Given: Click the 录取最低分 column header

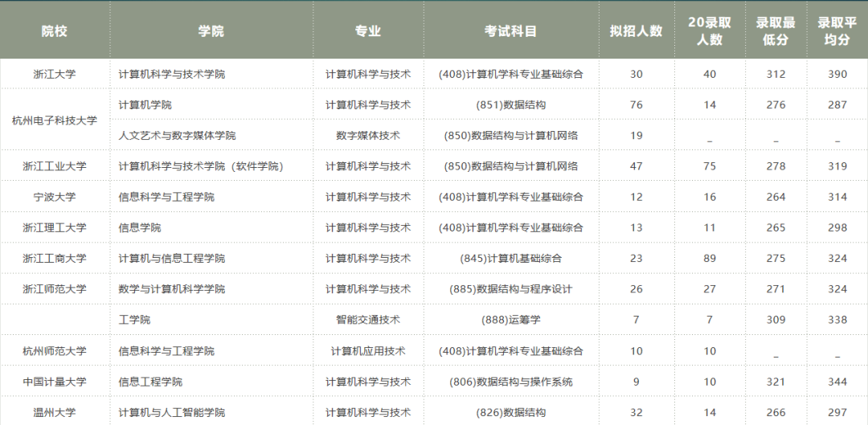Looking at the screenshot, I should [776, 31].
